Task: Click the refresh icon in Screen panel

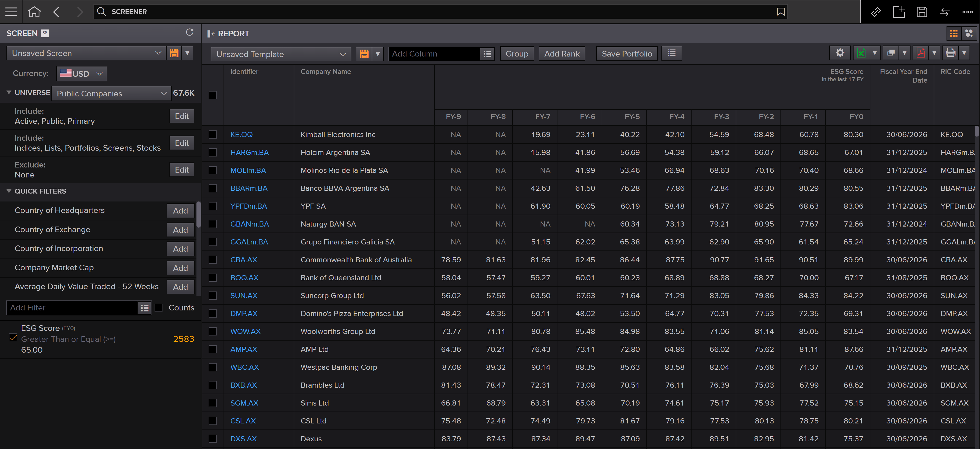Action: coord(190,32)
